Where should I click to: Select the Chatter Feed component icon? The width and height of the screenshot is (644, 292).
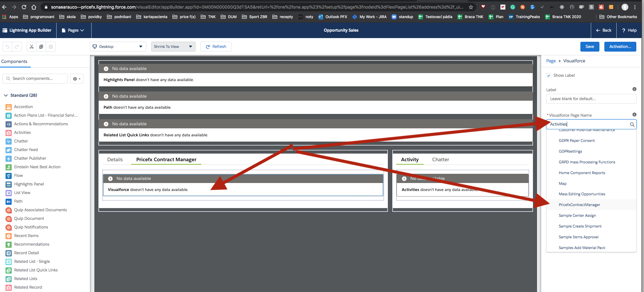pos(9,150)
